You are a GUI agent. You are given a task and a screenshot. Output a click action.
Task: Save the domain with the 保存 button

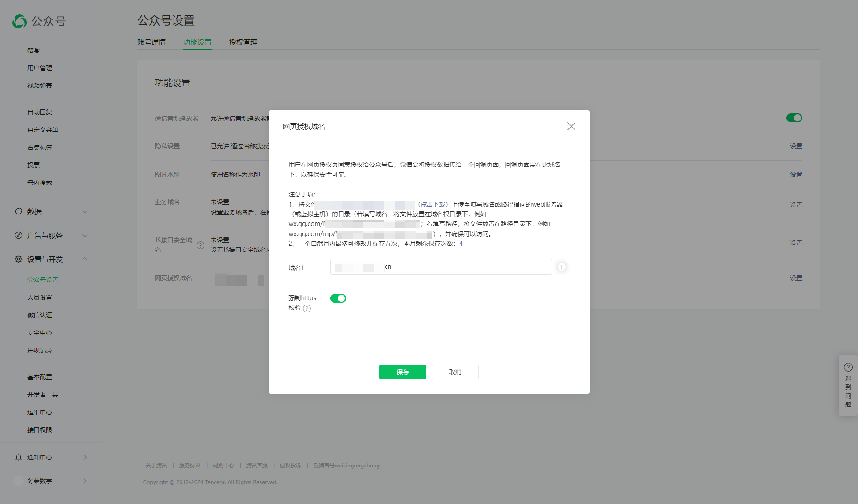click(x=402, y=372)
